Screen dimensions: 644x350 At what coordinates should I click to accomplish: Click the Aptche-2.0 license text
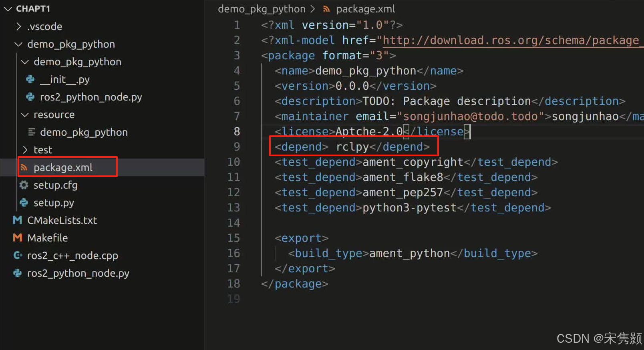pos(369,132)
